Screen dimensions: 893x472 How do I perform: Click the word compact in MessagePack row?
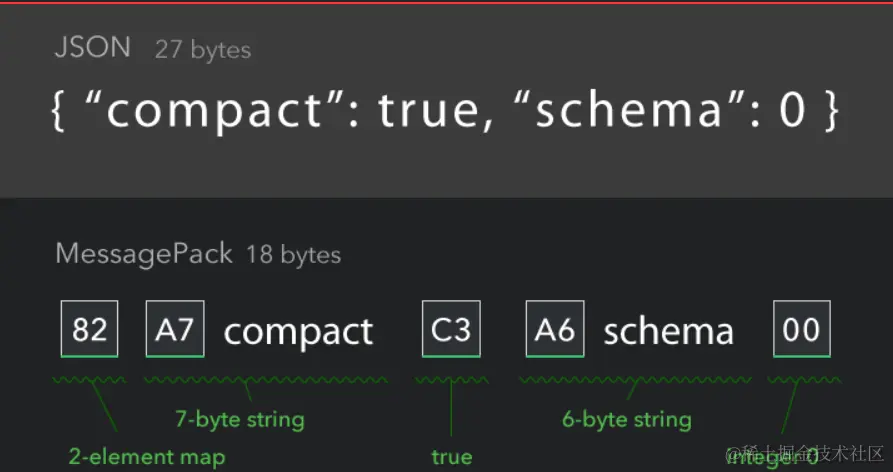[x=298, y=332]
